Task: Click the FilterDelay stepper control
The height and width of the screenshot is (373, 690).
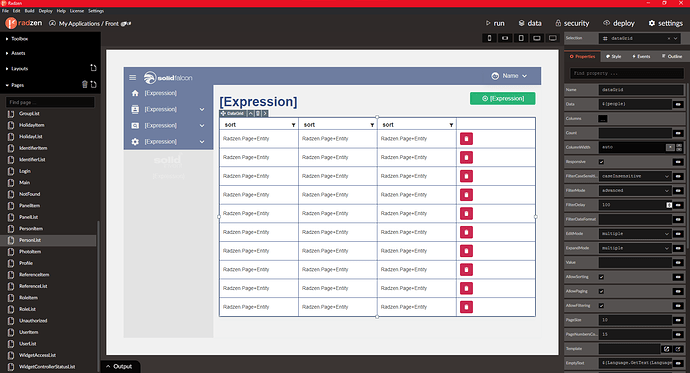Action: [669, 205]
